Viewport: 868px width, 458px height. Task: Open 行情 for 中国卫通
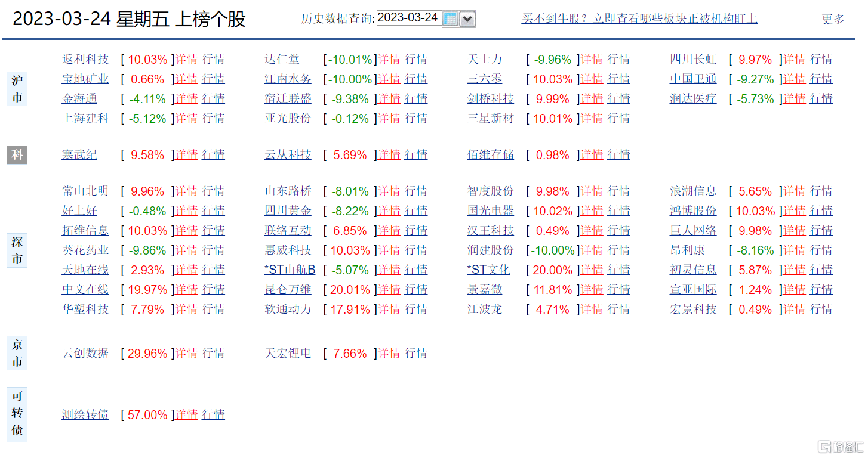pyautogui.click(x=821, y=79)
